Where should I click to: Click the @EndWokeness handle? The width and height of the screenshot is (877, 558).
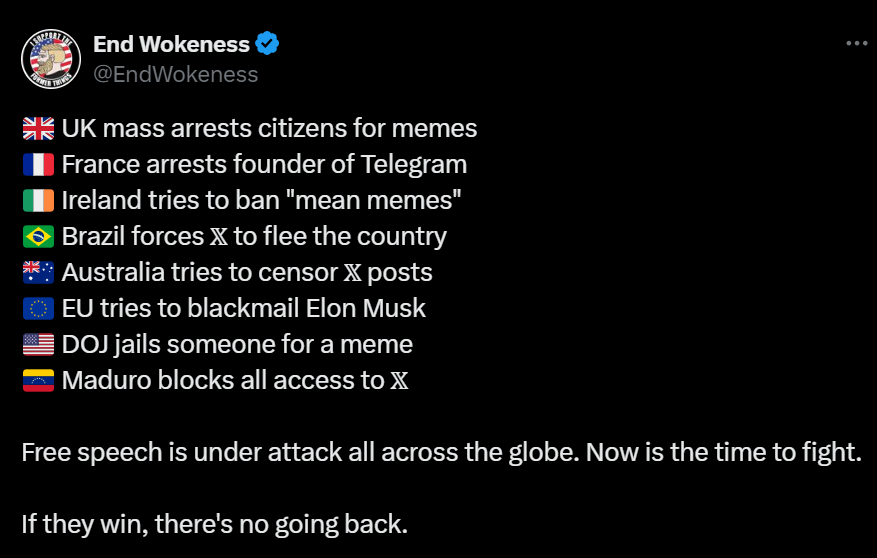175,74
